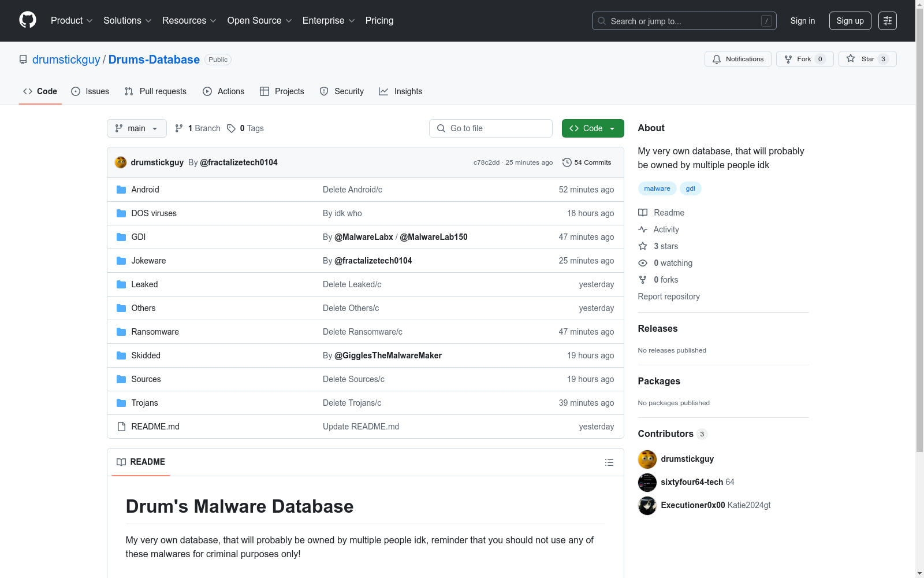Open the Actions tab

click(223, 91)
